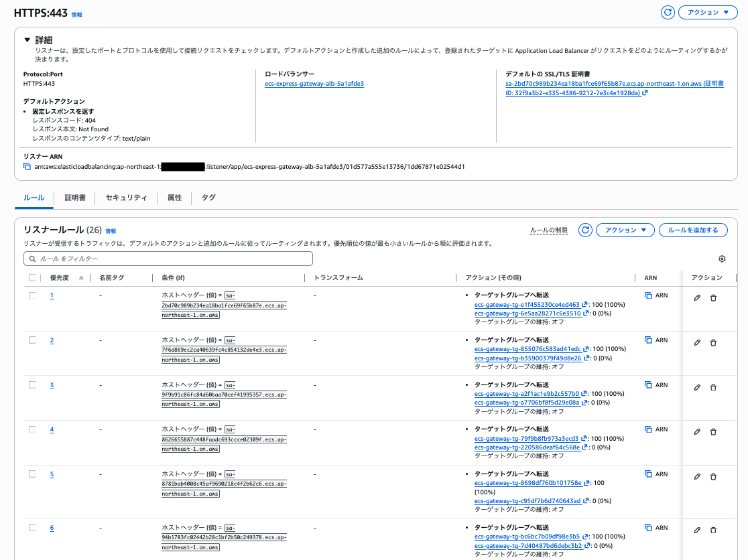The image size is (748, 560).
Task: Open the アクション dropdown in the rules panel
Action: pos(625,230)
